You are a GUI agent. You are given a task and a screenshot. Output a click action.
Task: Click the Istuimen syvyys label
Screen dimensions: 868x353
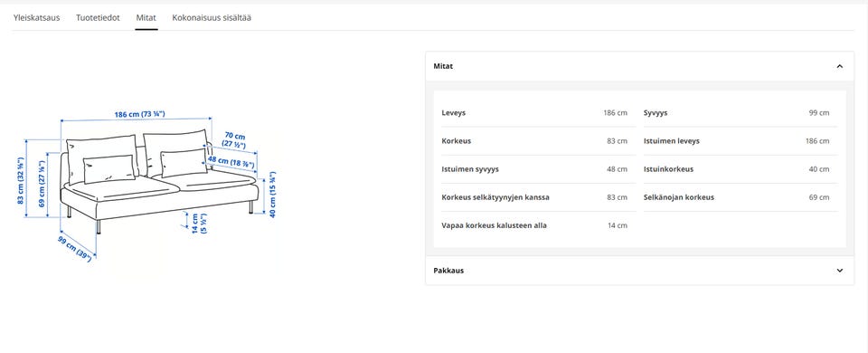click(470, 169)
